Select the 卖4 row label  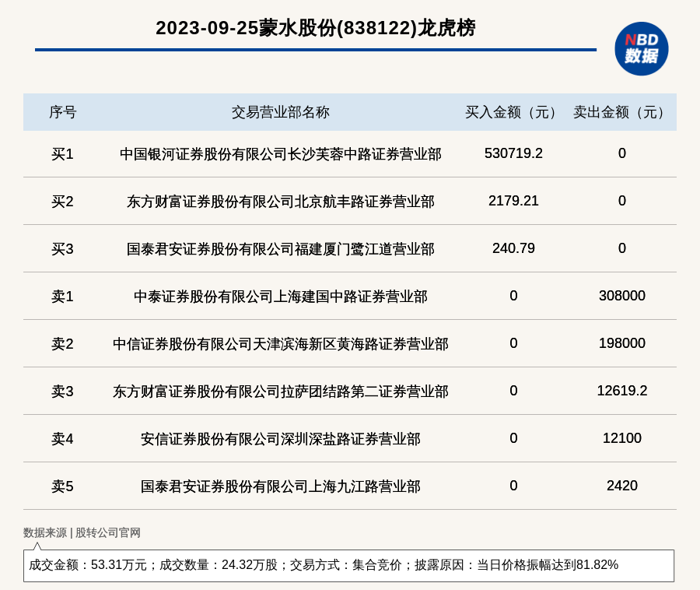[x=62, y=438]
